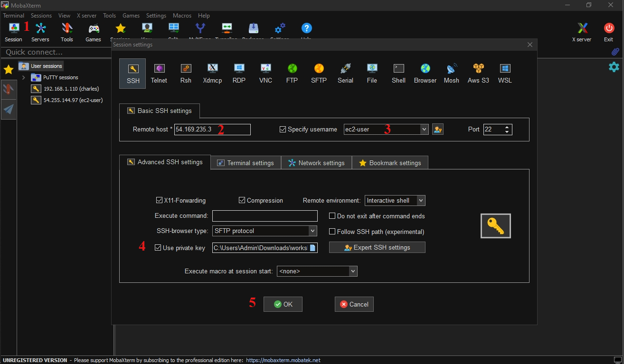Open the mobaxterm.mobatek.net link
Viewport: 624px width, 364px height.
coord(284,360)
